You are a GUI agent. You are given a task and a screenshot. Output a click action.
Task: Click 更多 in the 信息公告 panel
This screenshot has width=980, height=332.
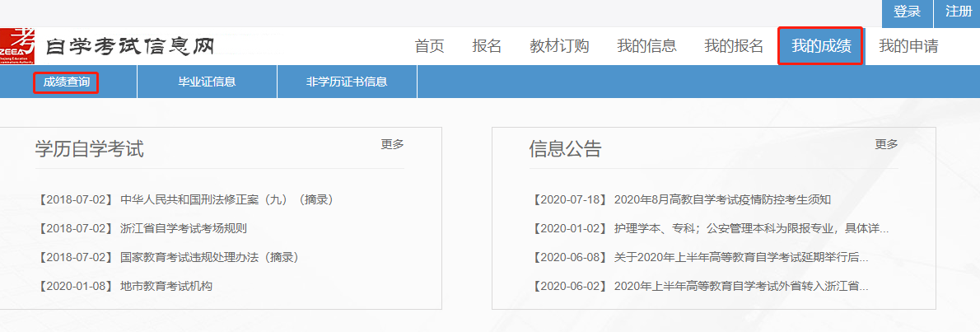point(886,144)
